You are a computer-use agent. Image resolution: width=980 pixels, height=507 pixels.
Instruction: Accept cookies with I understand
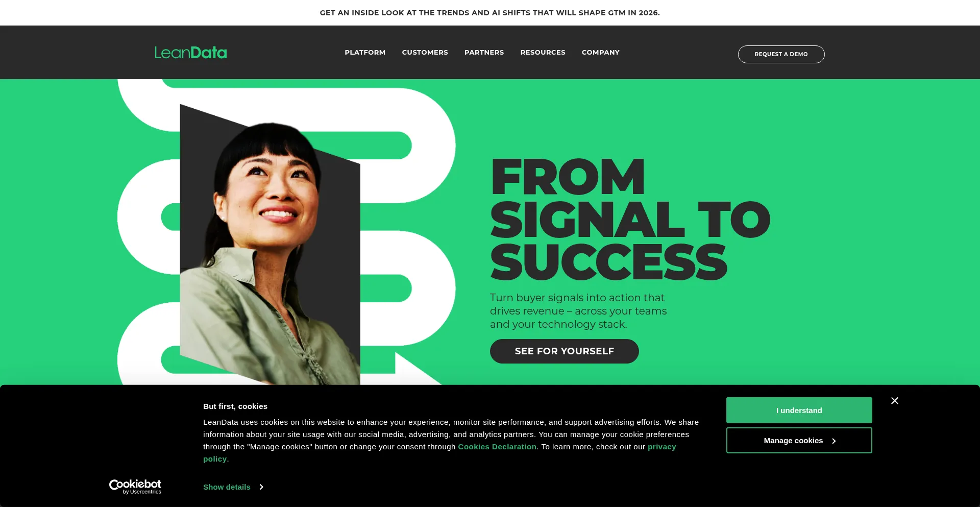tap(799, 411)
